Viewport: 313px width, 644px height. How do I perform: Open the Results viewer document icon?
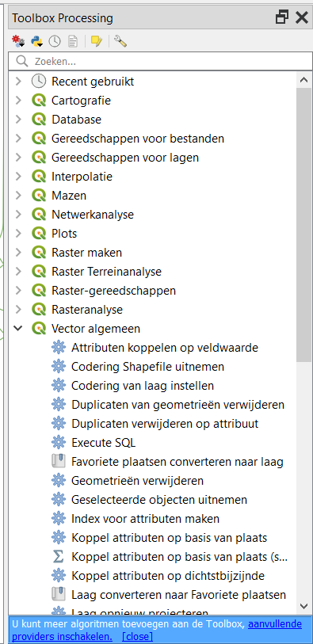[x=73, y=41]
